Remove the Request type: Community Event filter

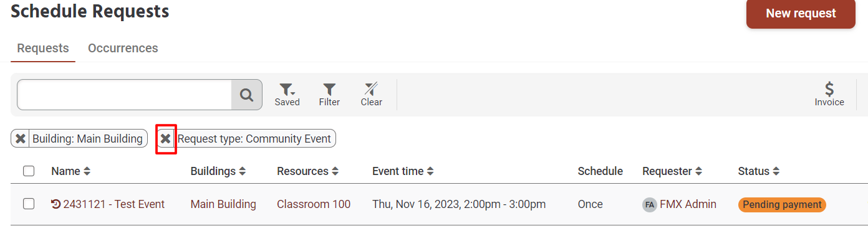tap(166, 138)
